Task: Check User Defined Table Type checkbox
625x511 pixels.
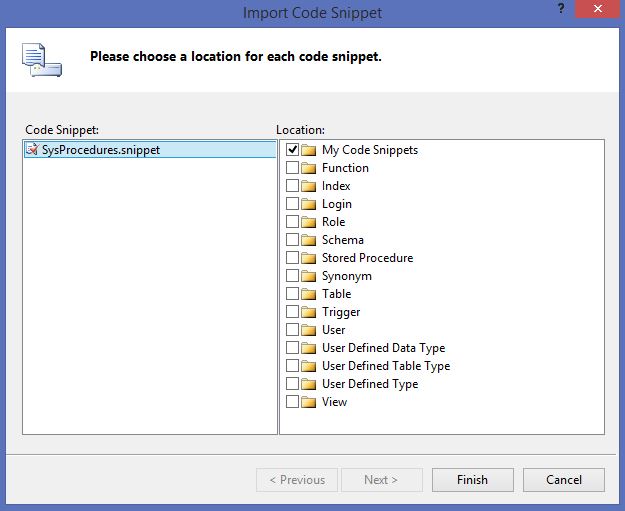Action: 292,366
